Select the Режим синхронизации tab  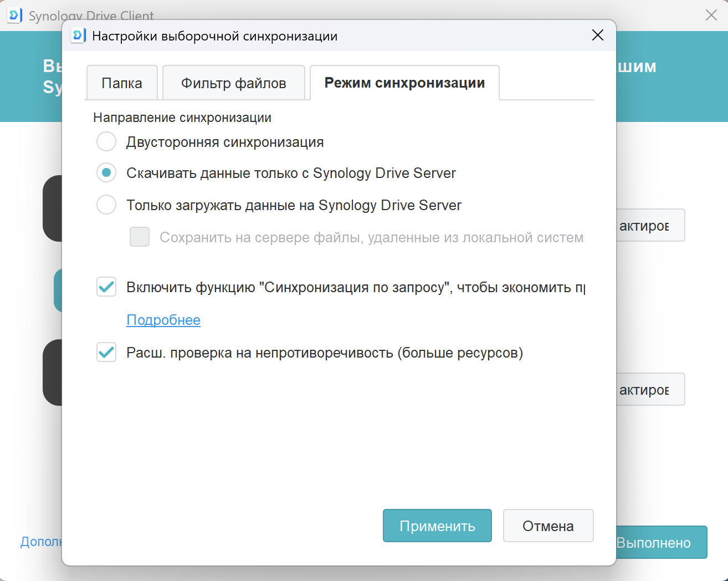point(404,83)
